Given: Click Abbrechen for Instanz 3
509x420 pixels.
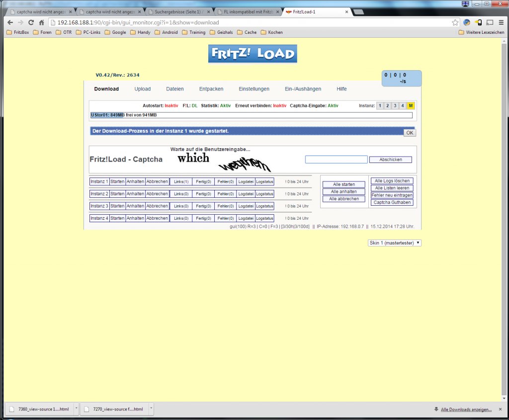Looking at the screenshot, I should tap(157, 206).
